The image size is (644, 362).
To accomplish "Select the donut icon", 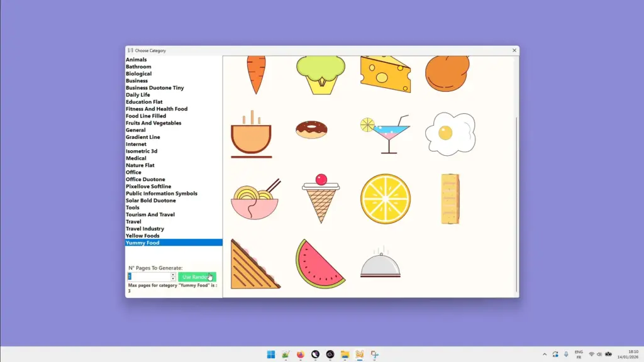I will click(311, 129).
